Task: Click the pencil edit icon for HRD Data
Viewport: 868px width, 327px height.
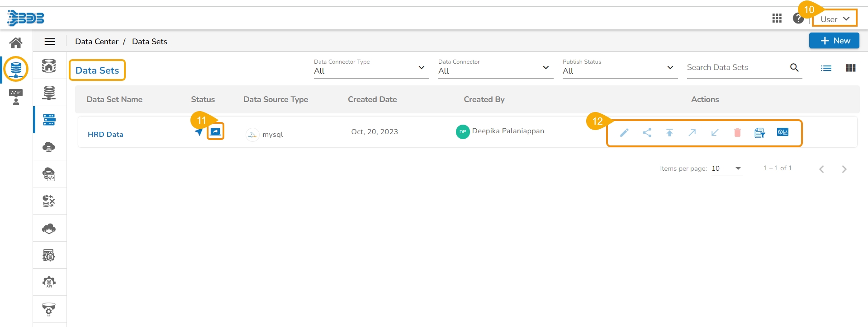Action: coord(624,132)
